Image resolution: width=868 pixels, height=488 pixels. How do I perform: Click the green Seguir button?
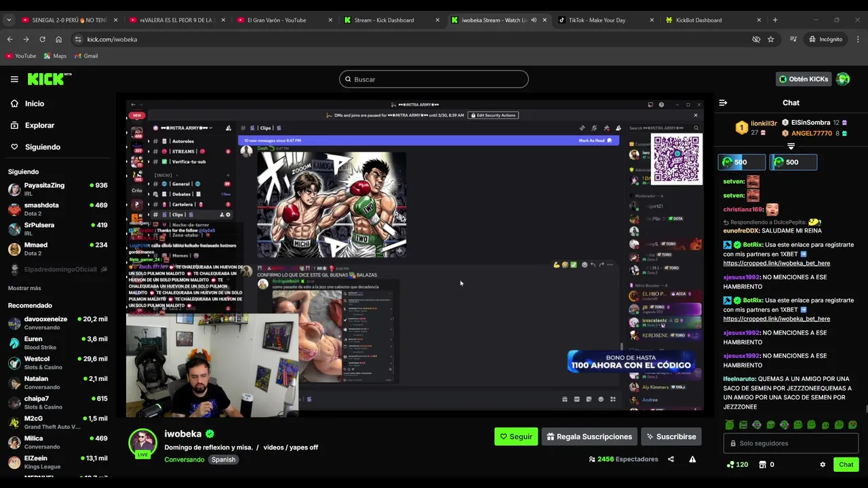pyautogui.click(x=516, y=436)
